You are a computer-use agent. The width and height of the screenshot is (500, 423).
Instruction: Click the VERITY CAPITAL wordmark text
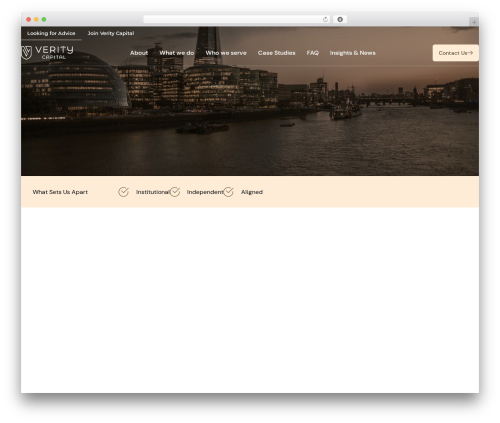click(x=54, y=53)
